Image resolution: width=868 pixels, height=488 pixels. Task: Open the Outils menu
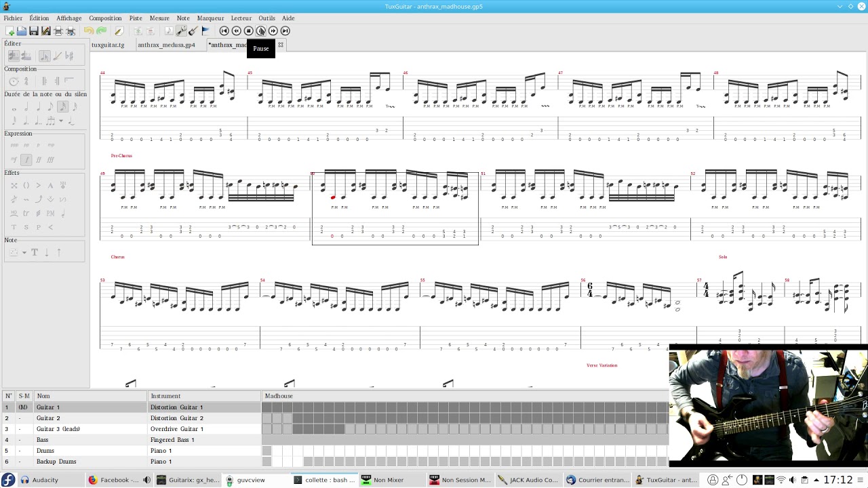[267, 18]
